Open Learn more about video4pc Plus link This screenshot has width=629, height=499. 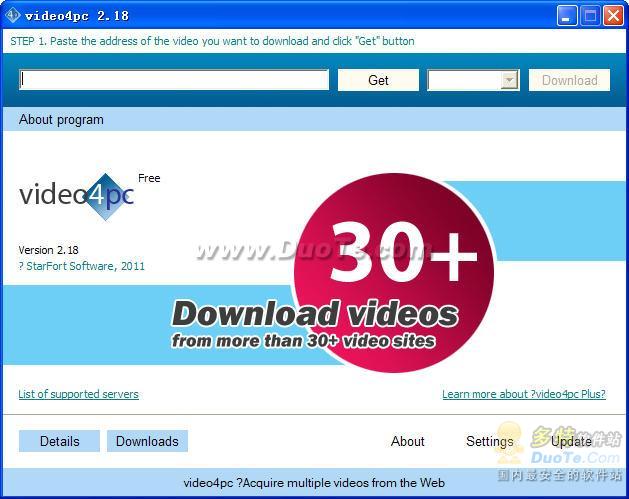pyautogui.click(x=524, y=394)
